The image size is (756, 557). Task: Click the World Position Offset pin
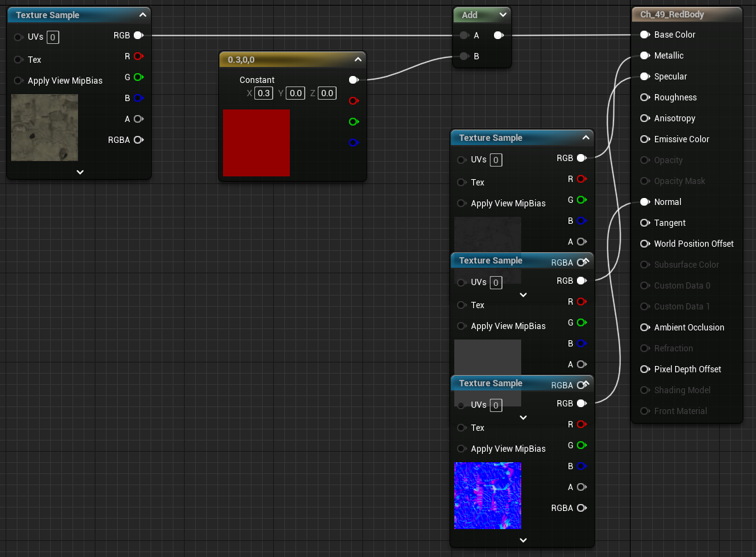pyautogui.click(x=645, y=244)
